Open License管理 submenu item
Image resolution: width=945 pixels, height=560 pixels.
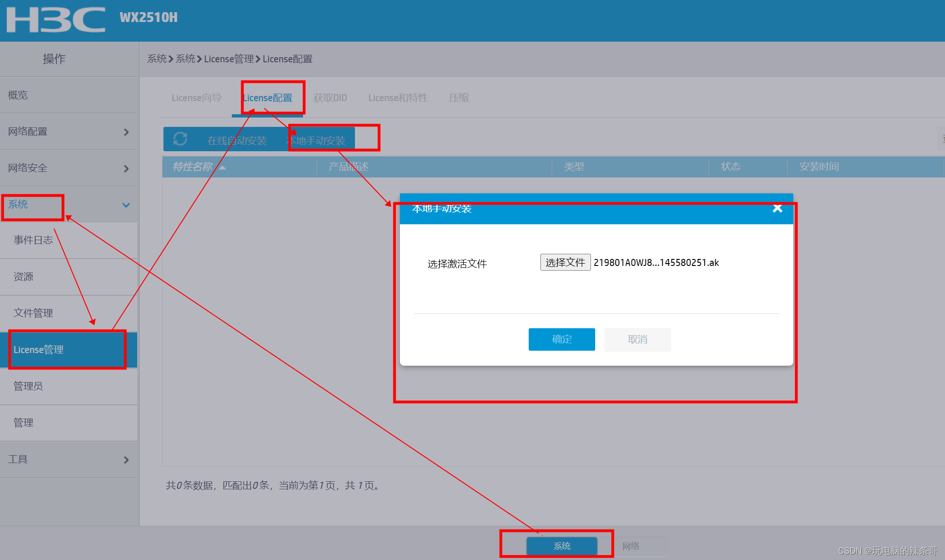pos(69,350)
